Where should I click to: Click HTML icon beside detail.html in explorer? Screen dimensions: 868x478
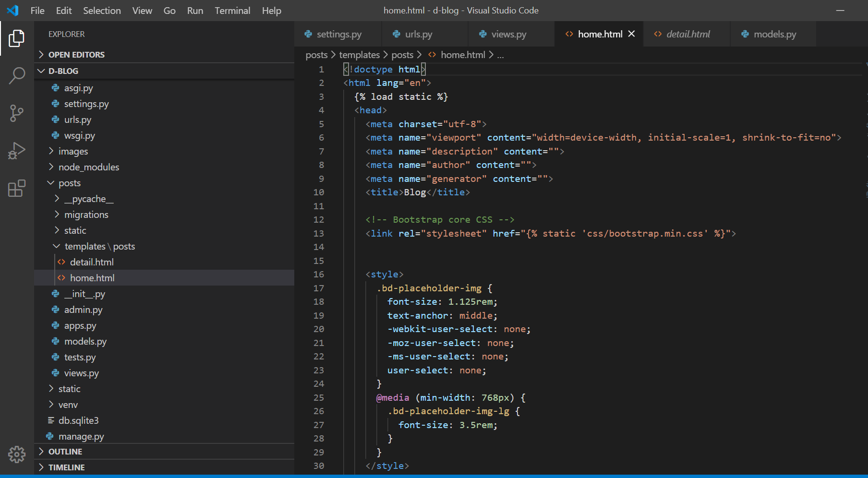61,262
